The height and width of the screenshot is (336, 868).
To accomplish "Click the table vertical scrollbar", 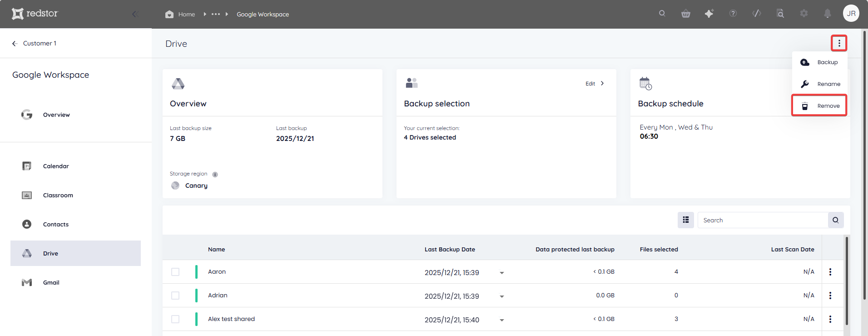I will coord(847,281).
